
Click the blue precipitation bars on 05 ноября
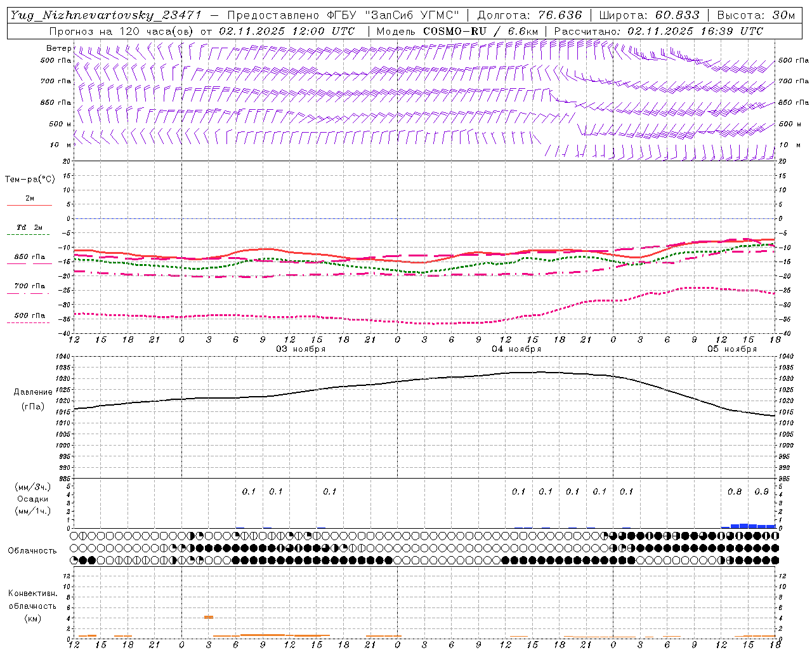749,526
